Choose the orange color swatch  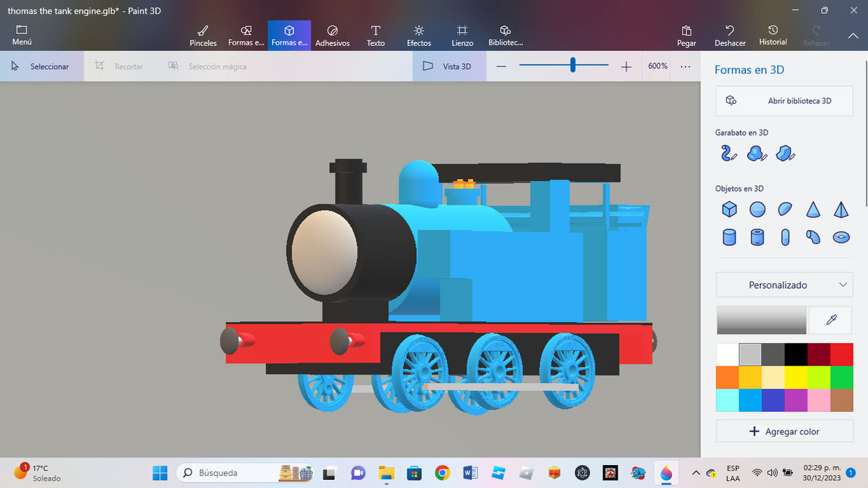(728, 377)
